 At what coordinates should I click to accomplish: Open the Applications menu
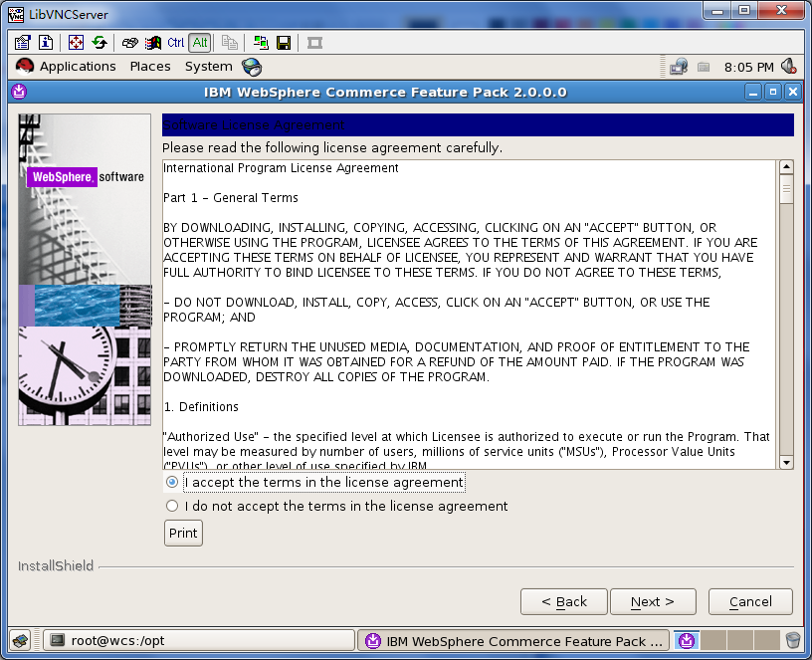[78, 66]
